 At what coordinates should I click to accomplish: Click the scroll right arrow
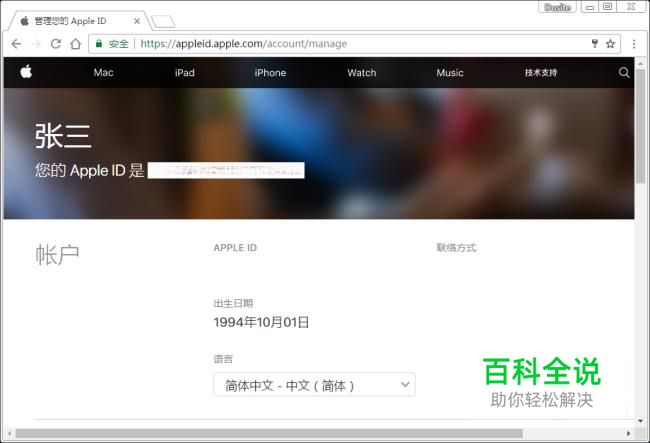pyautogui.click(x=628, y=433)
